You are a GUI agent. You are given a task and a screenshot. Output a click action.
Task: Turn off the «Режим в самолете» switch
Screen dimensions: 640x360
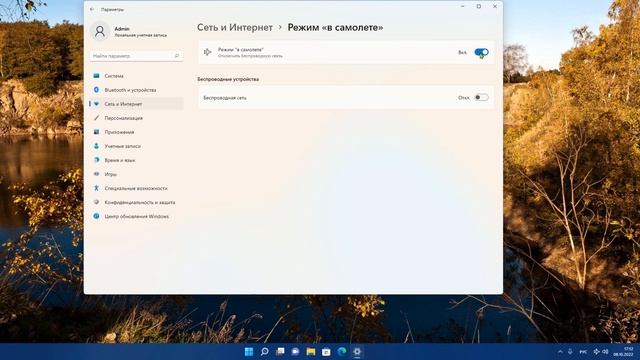[x=481, y=52]
